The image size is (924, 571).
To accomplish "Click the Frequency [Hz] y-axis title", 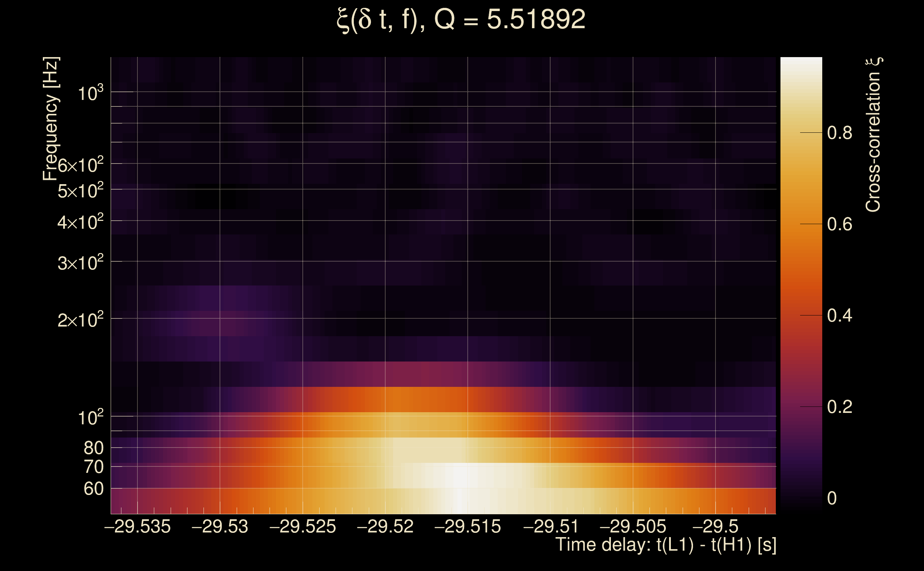I will tap(51, 118).
